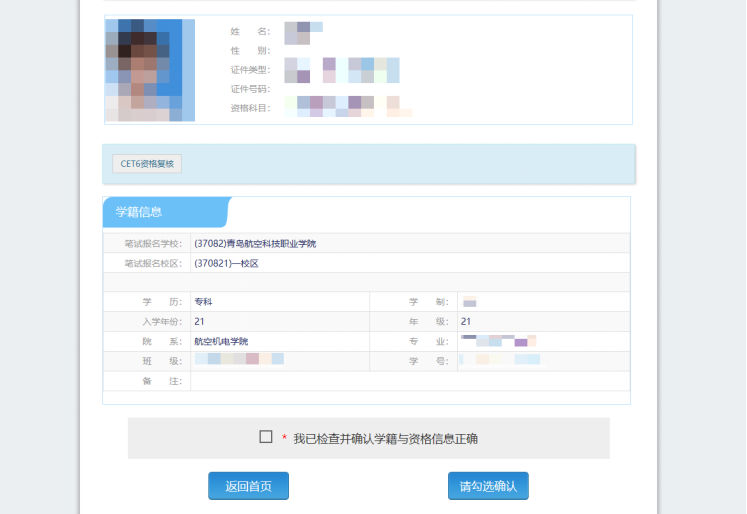Screen dimensions: 747x514
Task: Select the 学历 value 专科
Action: point(203,301)
